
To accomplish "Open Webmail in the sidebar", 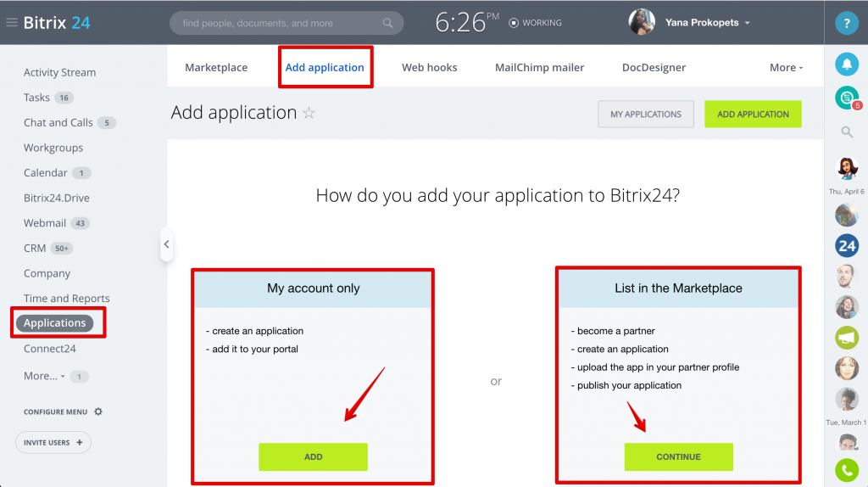I will 45,223.
